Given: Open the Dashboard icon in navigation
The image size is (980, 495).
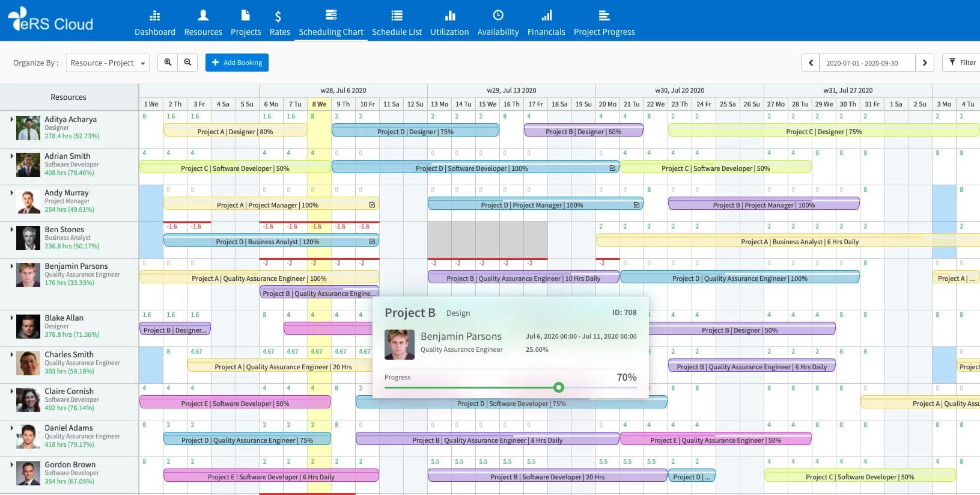Looking at the screenshot, I should pyautogui.click(x=155, y=16).
